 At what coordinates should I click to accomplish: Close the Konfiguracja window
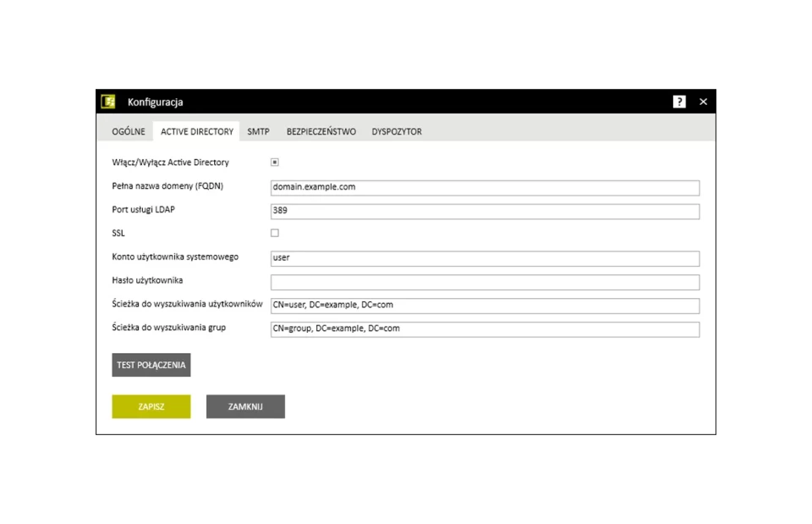pyautogui.click(x=703, y=102)
